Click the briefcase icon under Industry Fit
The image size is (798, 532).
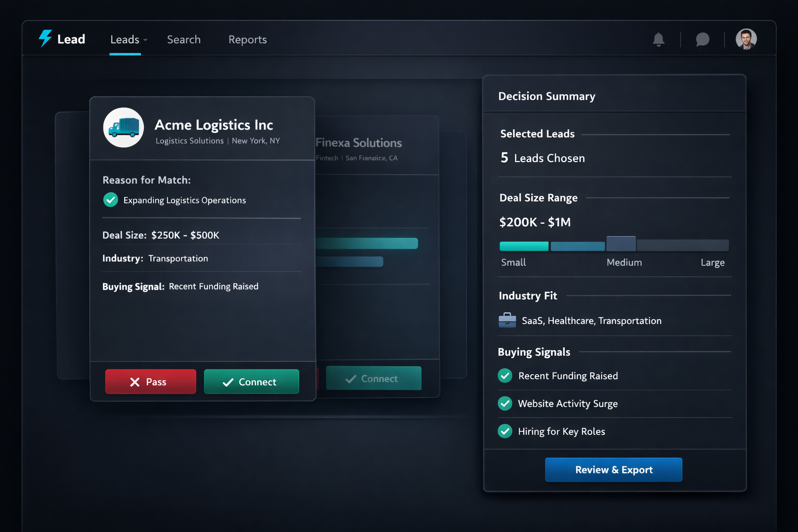[507, 320]
